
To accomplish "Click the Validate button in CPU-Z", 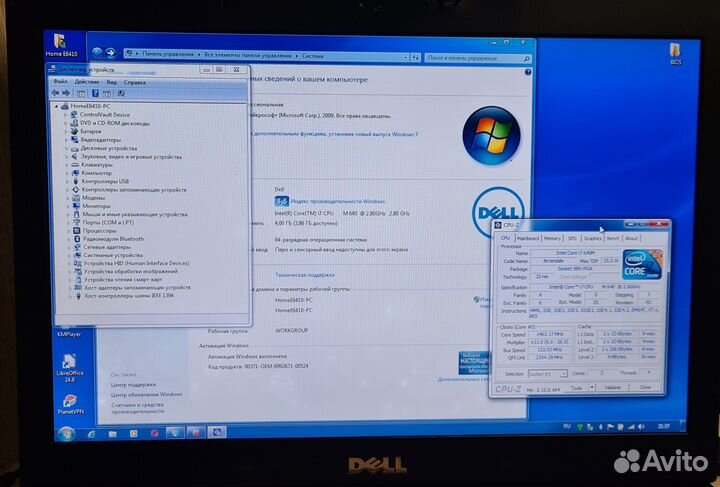I will click(x=613, y=388).
